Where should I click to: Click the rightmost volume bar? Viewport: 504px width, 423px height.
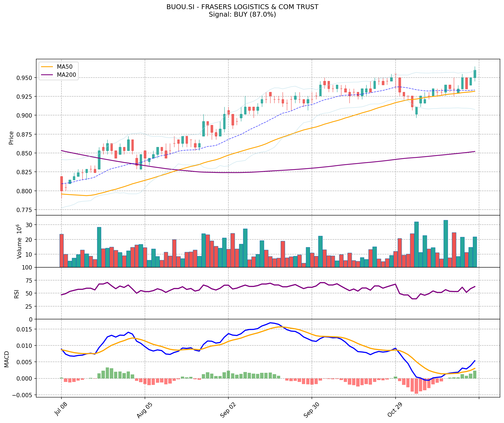click(475, 252)
